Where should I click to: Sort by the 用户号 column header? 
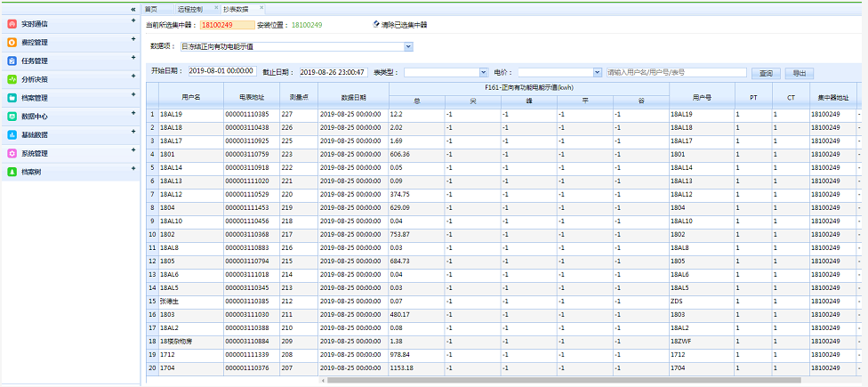click(702, 97)
